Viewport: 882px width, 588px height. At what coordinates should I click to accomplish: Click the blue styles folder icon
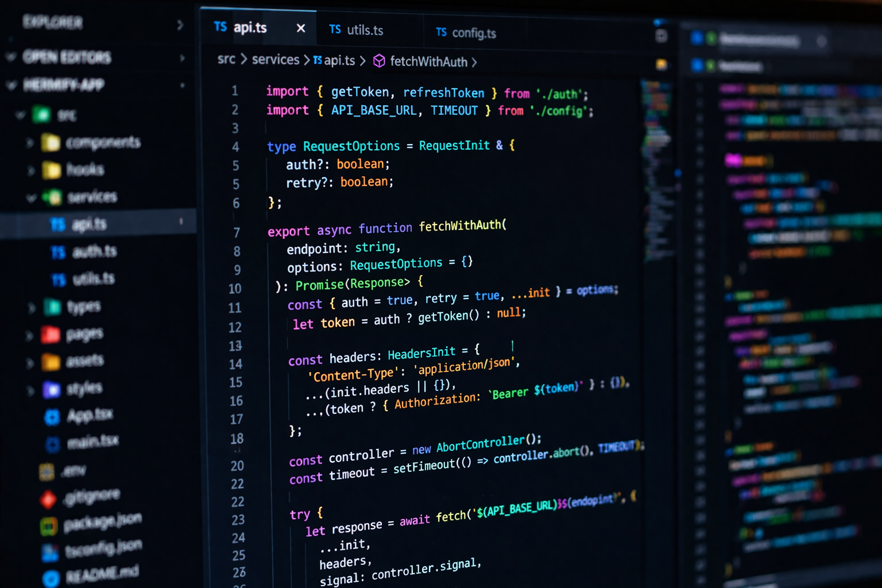pyautogui.click(x=52, y=390)
